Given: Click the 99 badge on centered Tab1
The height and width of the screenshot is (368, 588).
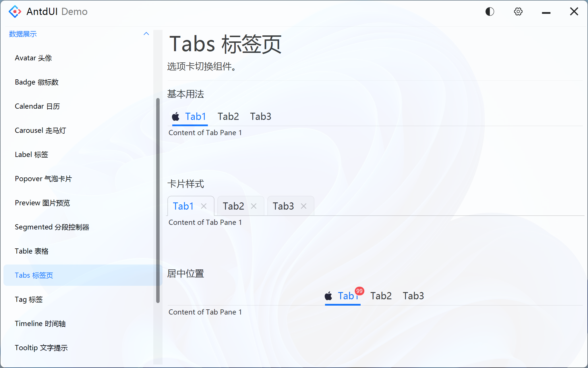Looking at the screenshot, I should coord(359,291).
